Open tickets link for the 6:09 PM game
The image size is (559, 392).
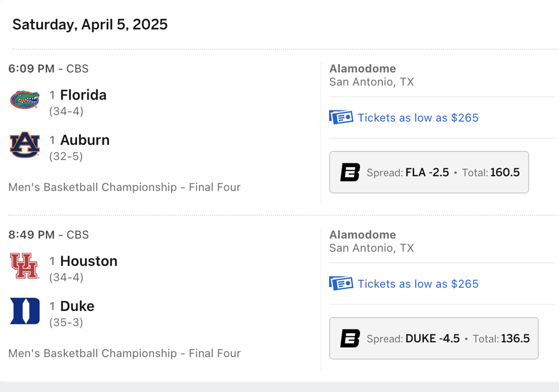click(x=418, y=117)
